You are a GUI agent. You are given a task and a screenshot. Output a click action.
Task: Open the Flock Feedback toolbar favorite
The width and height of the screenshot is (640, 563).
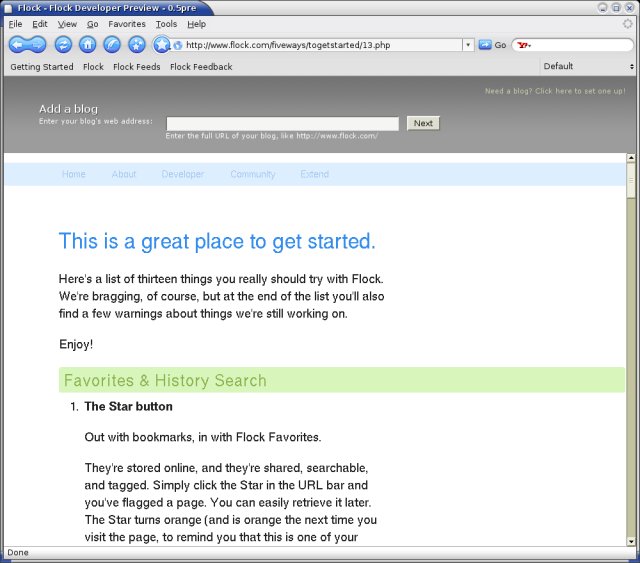(x=201, y=67)
